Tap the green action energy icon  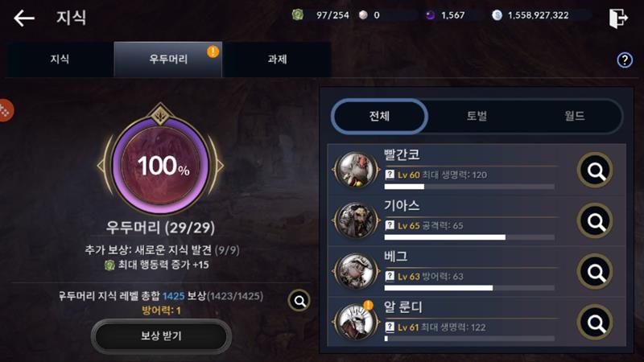pos(297,15)
